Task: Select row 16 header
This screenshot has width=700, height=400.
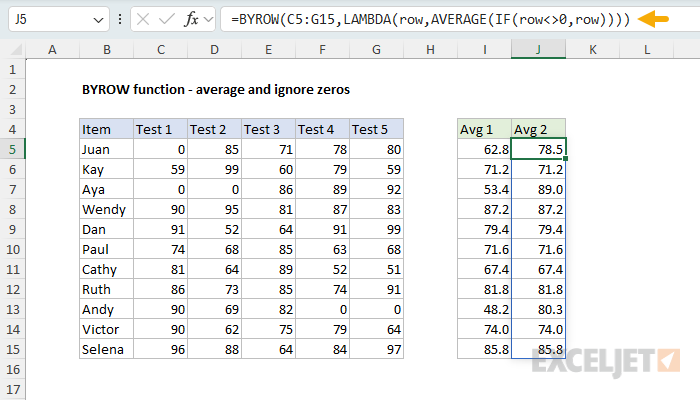Action: coord(12,370)
